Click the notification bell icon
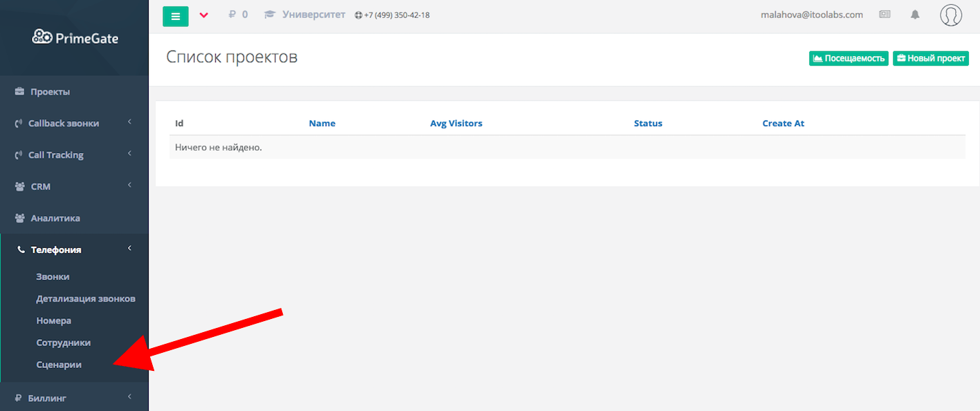This screenshot has height=411, width=980. coord(915,15)
